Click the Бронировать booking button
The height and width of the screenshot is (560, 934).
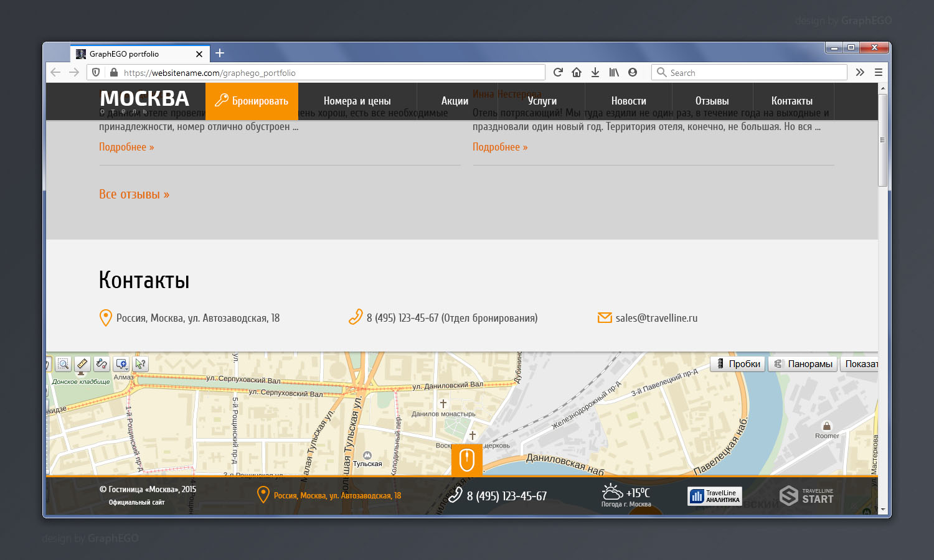(252, 101)
